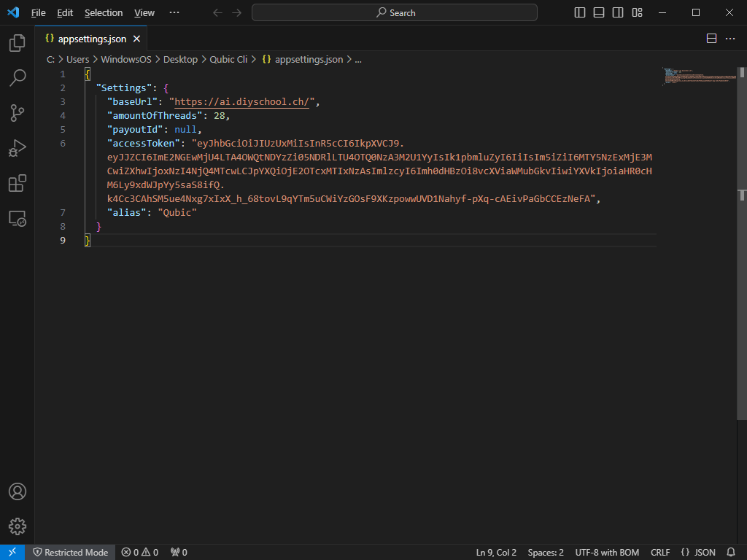This screenshot has width=747, height=560.
Task: Open the Accounts menu icon
Action: pyautogui.click(x=18, y=491)
